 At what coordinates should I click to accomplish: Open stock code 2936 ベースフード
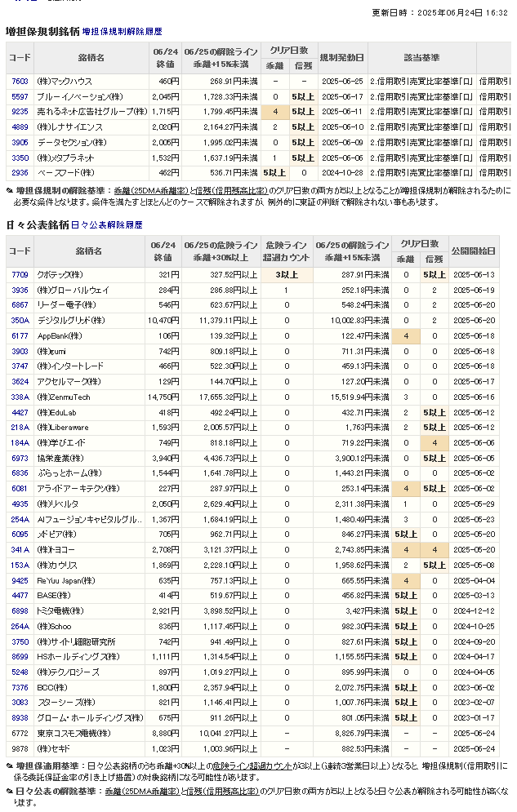(x=20, y=172)
